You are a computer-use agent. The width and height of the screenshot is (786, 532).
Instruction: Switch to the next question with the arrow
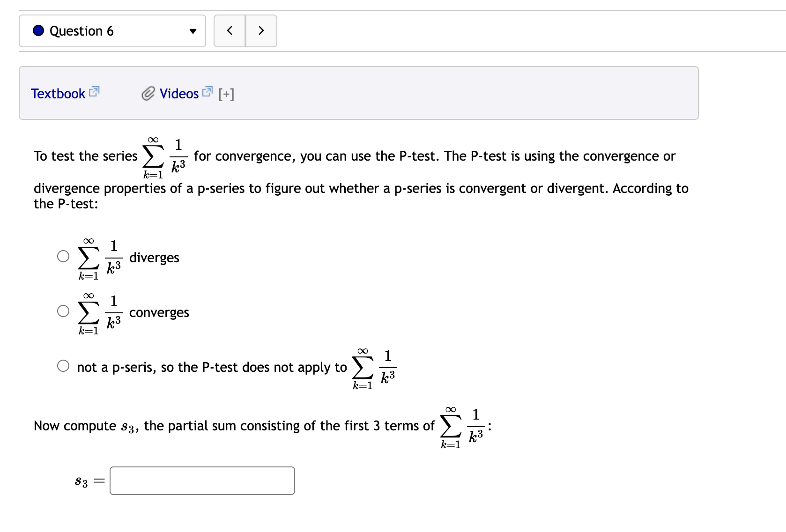point(261,30)
